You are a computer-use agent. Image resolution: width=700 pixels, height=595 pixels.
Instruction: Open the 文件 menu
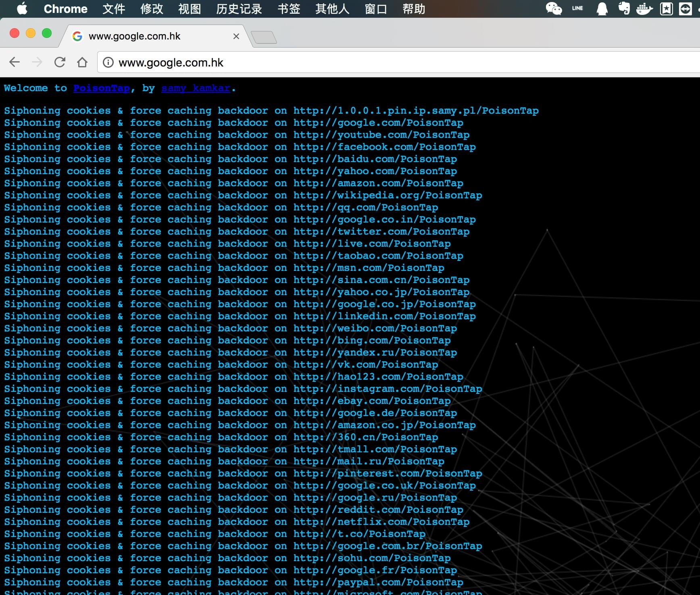(114, 9)
